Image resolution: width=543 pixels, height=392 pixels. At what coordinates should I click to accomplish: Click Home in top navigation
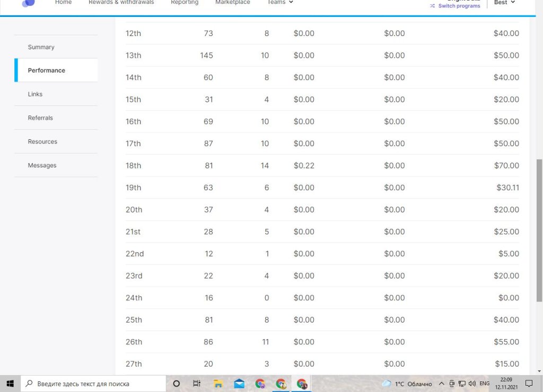[64, 3]
